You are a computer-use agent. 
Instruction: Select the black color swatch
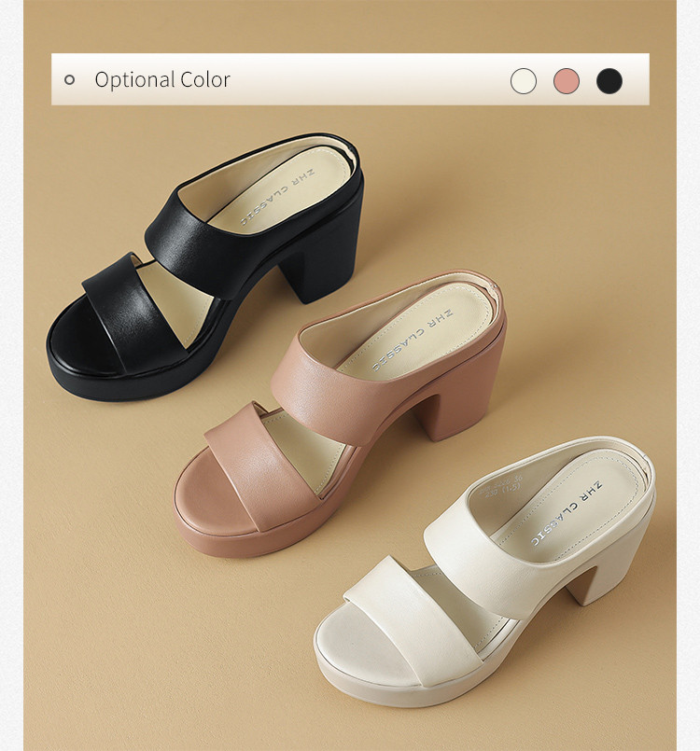(x=609, y=81)
